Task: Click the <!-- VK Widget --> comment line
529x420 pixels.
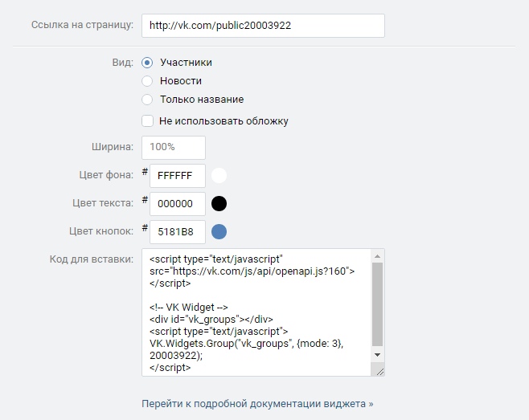Action: click(x=189, y=308)
